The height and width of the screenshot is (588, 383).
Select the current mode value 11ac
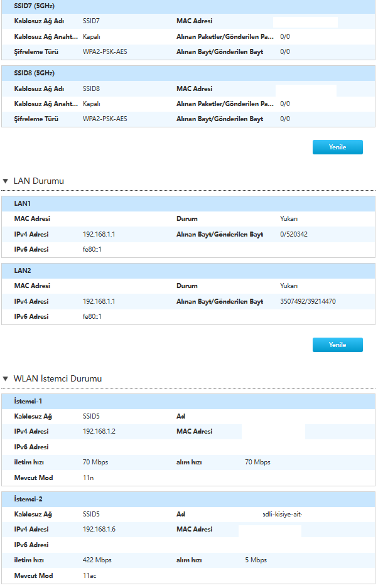coord(89,575)
